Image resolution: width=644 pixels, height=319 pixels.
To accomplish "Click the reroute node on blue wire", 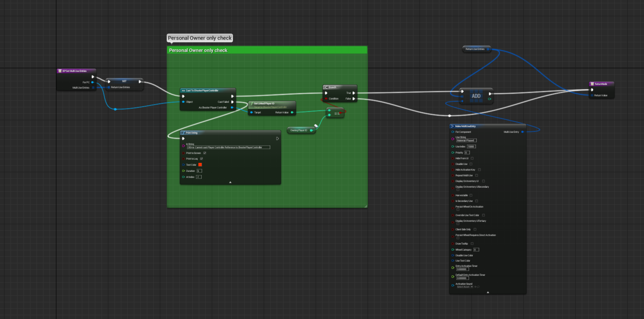I will pos(115,109).
